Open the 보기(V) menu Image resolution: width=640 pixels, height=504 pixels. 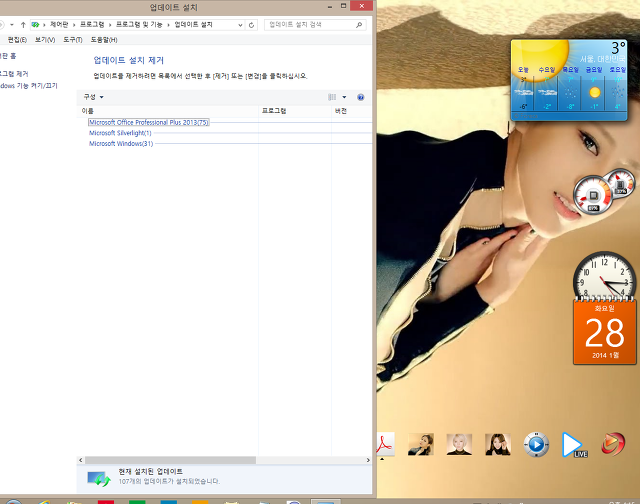[x=45, y=40]
